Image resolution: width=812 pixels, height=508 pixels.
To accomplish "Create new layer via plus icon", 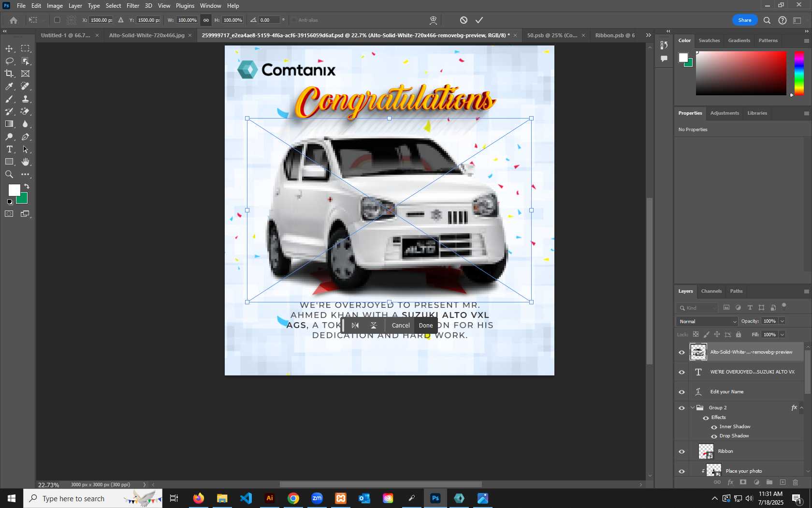I will pos(783,482).
